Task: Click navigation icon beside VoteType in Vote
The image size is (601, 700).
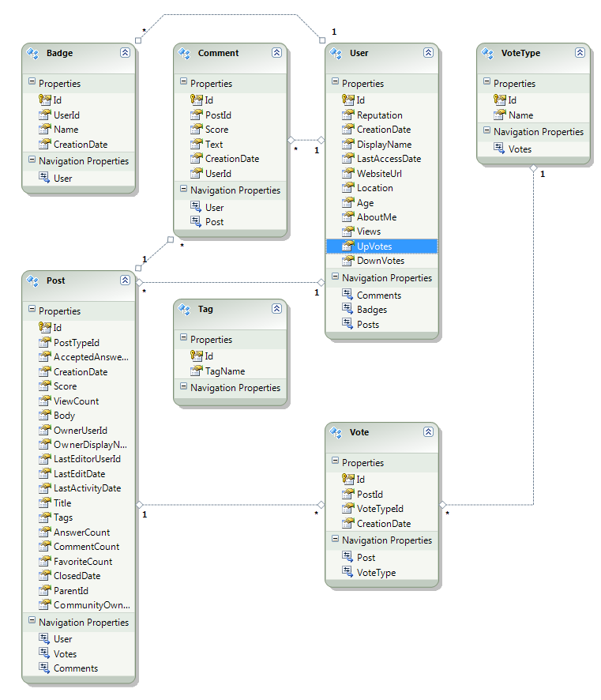Action: 347,571
